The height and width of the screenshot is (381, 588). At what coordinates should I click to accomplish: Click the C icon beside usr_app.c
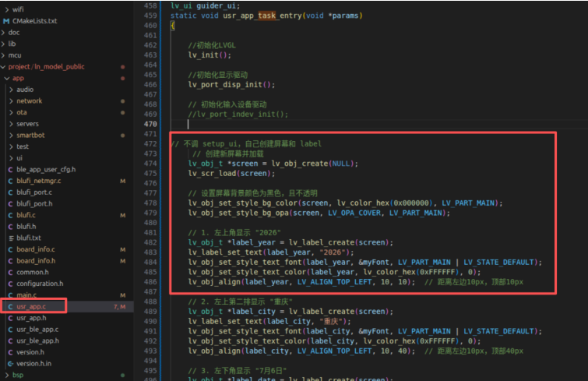click(10, 307)
